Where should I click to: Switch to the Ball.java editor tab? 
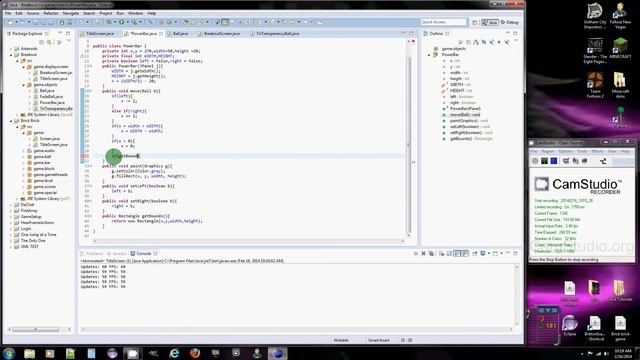click(180, 33)
